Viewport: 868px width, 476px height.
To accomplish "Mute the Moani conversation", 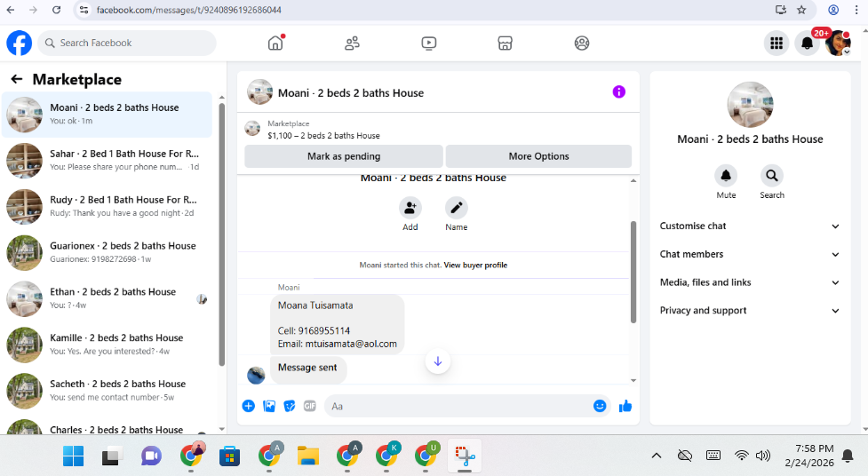I will pyautogui.click(x=726, y=176).
